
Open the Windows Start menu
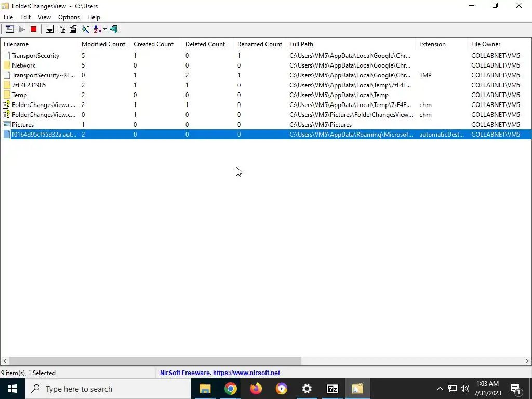pos(12,389)
